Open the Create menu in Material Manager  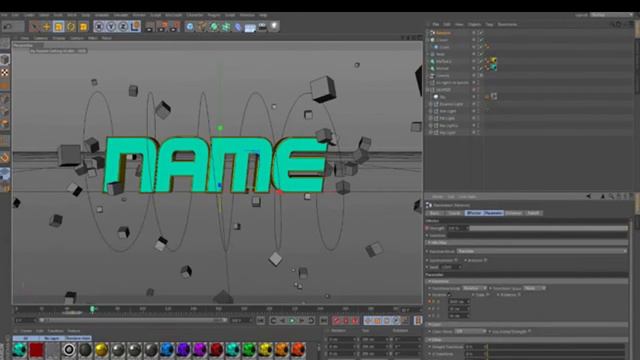tap(26, 331)
